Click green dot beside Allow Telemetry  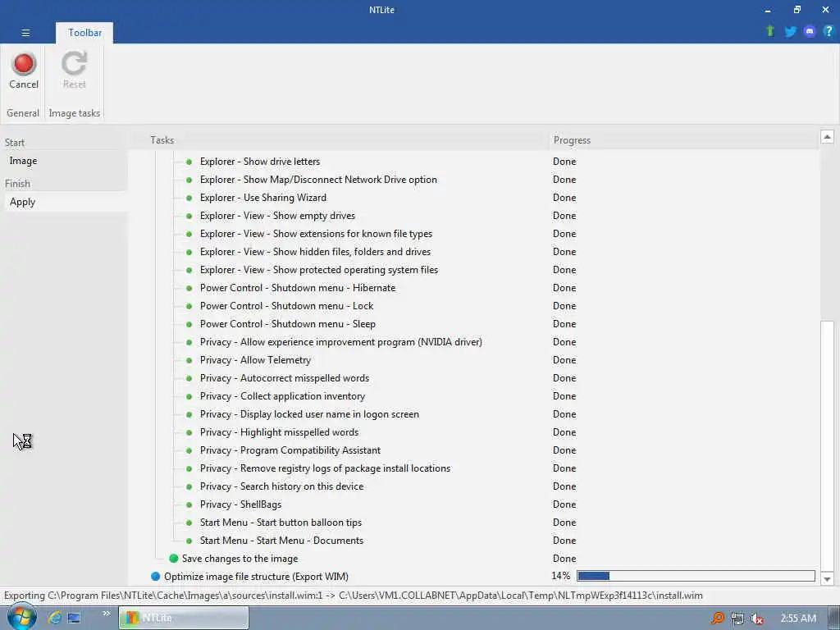point(189,360)
